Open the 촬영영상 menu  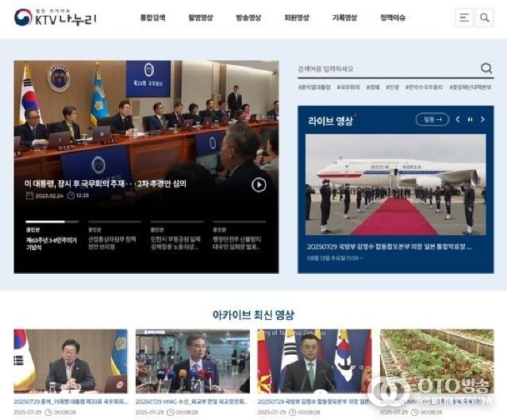[201, 17]
